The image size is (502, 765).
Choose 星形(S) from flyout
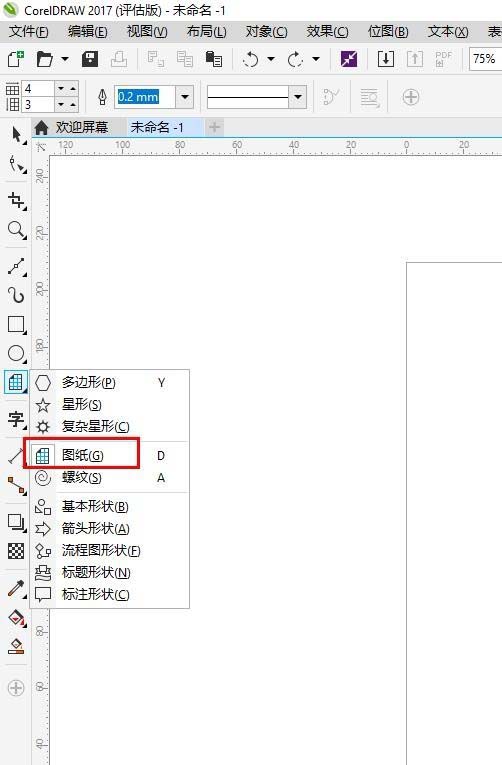[x=110, y=404]
